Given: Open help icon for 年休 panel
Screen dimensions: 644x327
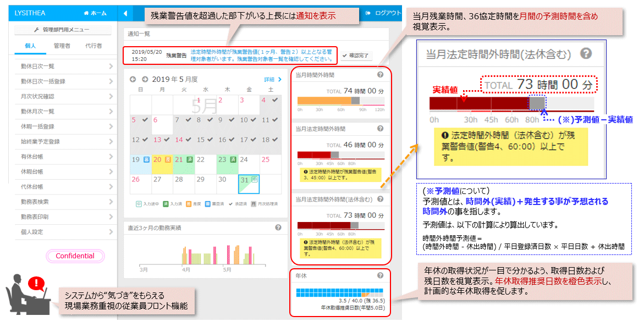Looking at the screenshot, I should tap(380, 276).
